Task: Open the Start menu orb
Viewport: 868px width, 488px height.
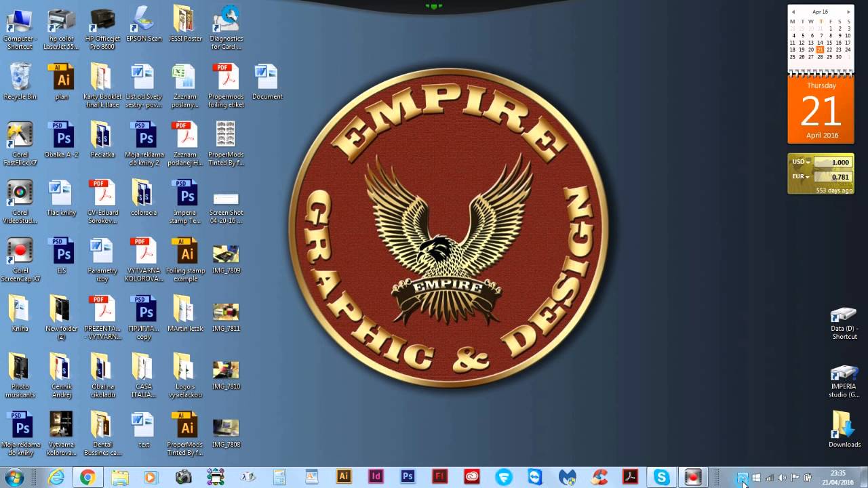Action: (x=14, y=477)
